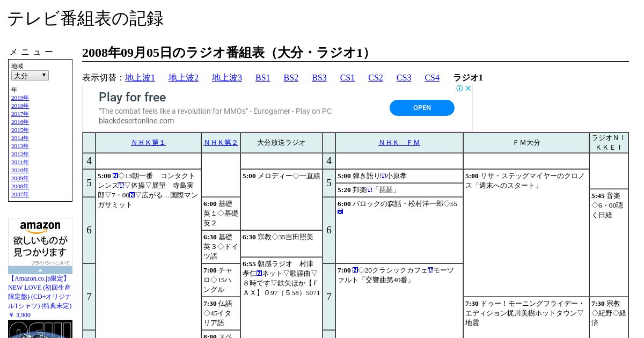Switch to BS3 listing
644x338 pixels.
pos(319,78)
